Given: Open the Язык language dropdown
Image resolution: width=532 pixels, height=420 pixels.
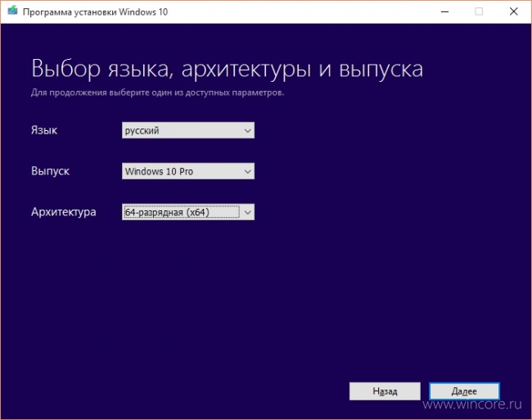Looking at the screenshot, I should coord(188,130).
